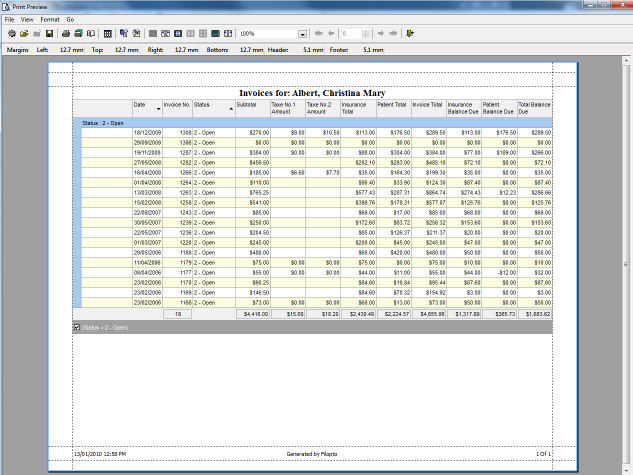Go to previous page left arrow
The height and width of the screenshot is (475, 633).
331,33
